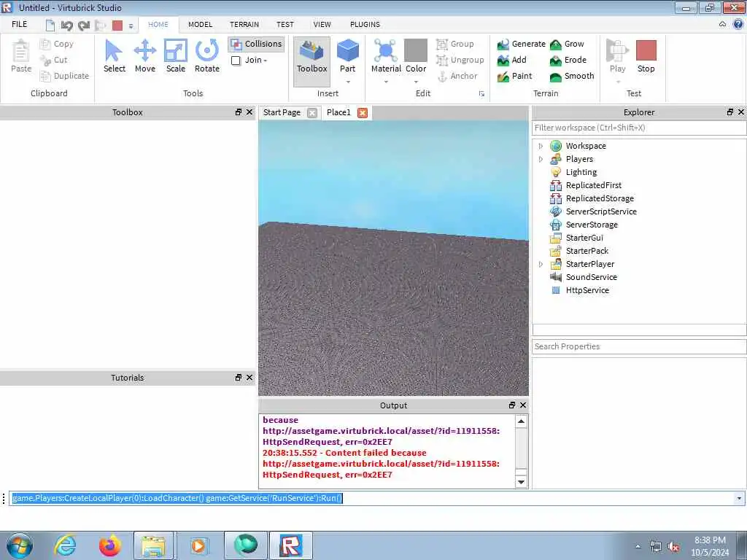This screenshot has height=560, width=747.
Task: Click the gray Color swatch
Action: 416,50
